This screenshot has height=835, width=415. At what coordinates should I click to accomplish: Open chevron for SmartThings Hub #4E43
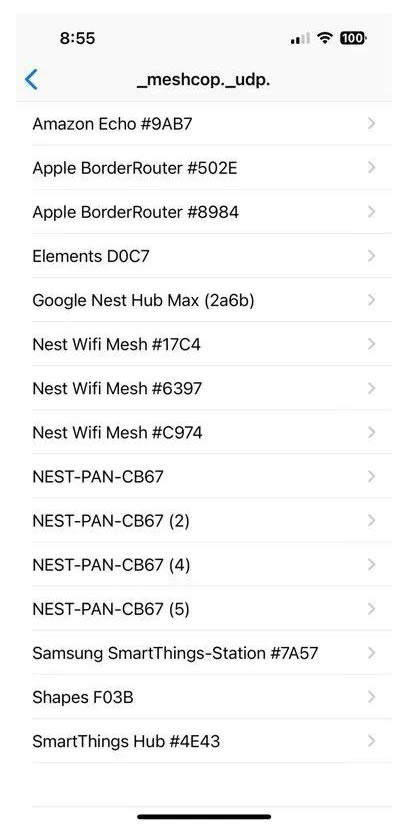tap(372, 741)
